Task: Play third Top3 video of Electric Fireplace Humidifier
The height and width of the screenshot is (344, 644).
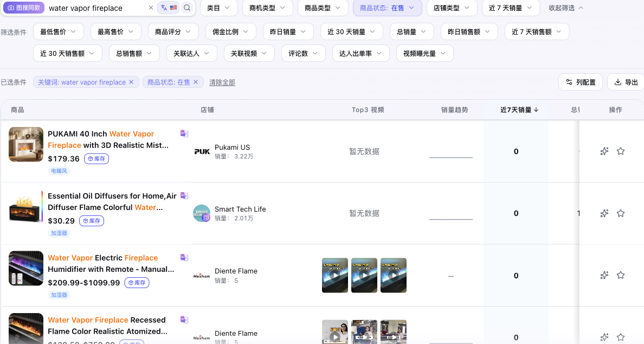Action: coord(394,276)
